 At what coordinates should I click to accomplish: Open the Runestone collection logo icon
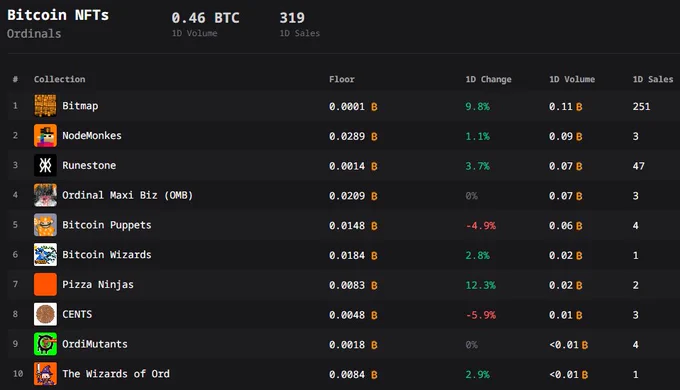[x=45, y=165]
